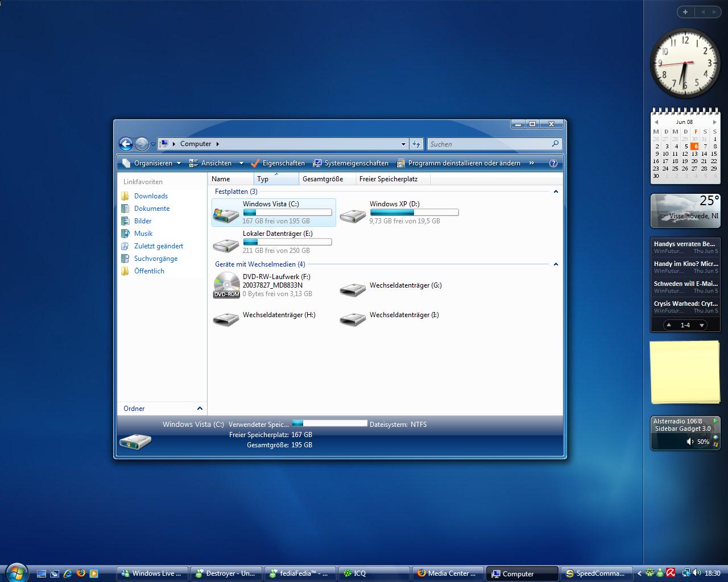Click the refresh button beside address bar
Viewport: 728px width, 582px height.
tap(416, 144)
